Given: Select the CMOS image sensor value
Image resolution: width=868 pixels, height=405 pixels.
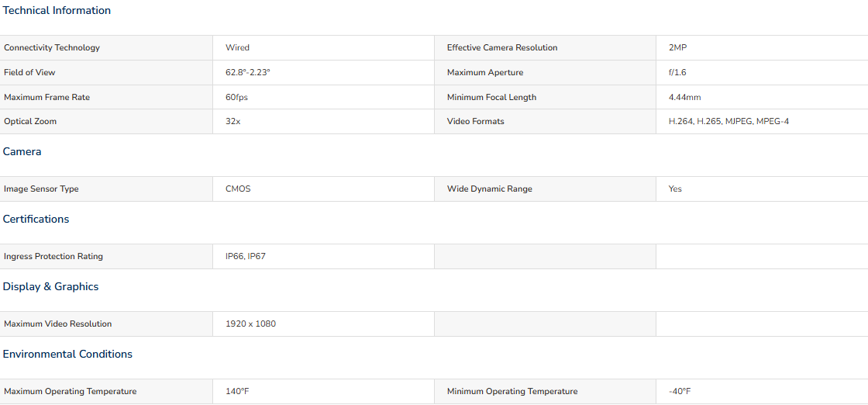Looking at the screenshot, I should coord(237,189).
